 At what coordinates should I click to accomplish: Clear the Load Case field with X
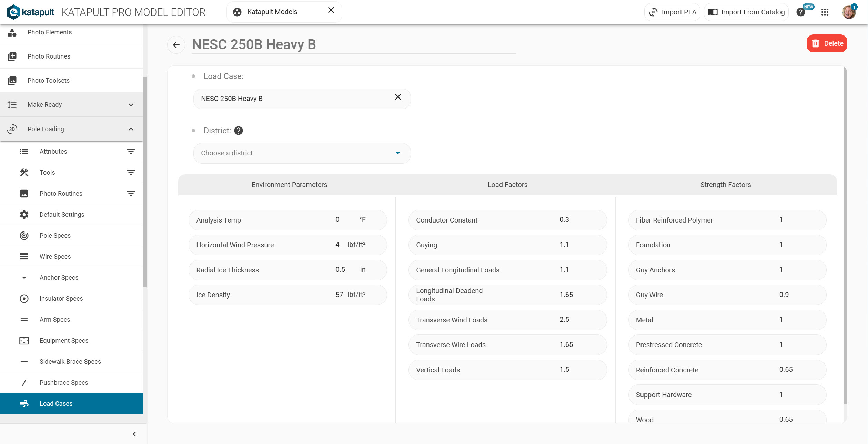(x=398, y=97)
